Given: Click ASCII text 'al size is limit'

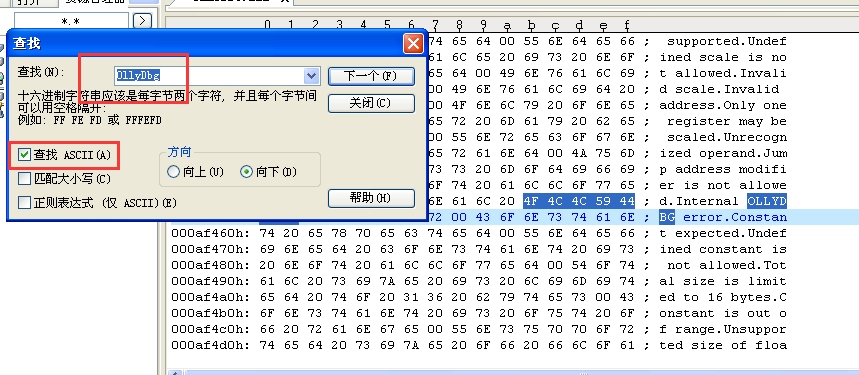Looking at the screenshot, I should tap(723, 281).
